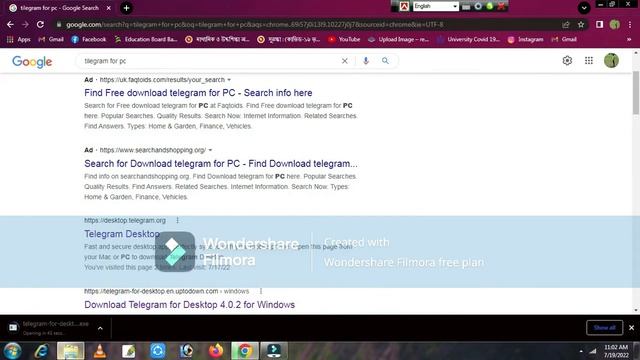Viewport: 640px width, 360px height.
Task: Open File Explorer from taskbar
Action: point(71,351)
